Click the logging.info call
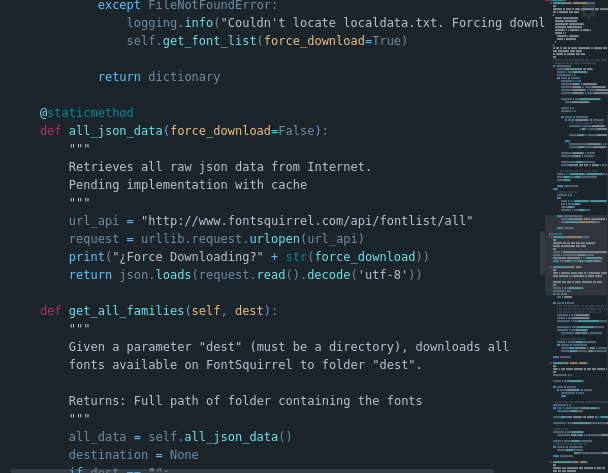 click(170, 23)
